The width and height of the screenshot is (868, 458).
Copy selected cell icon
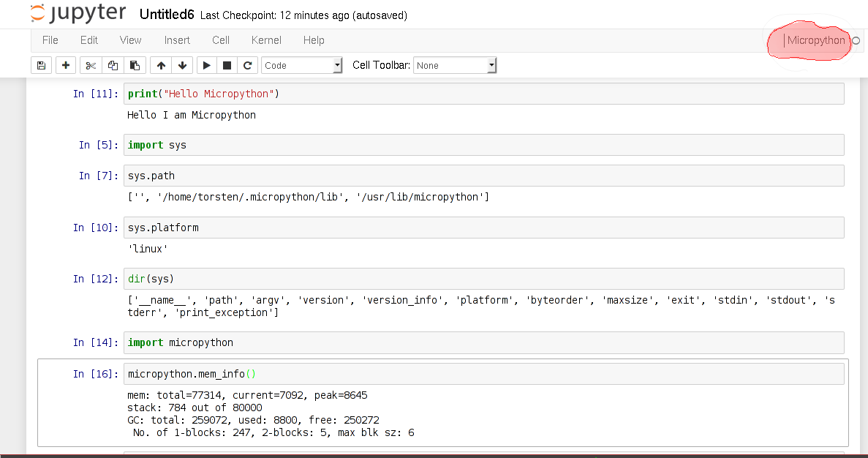pyautogui.click(x=113, y=65)
